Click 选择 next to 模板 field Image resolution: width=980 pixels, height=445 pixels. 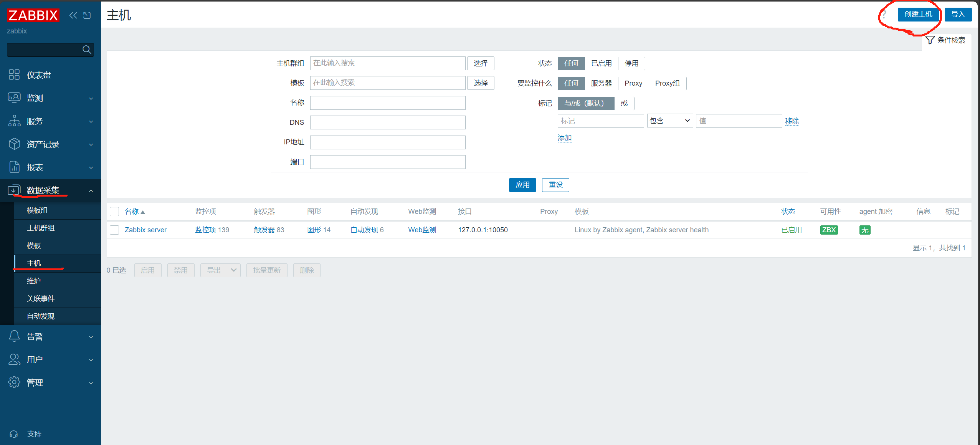click(x=481, y=83)
